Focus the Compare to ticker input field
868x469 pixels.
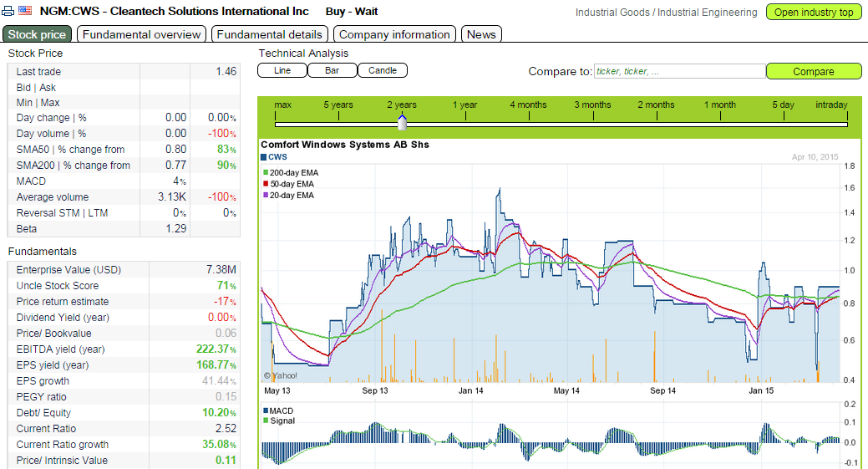point(680,71)
